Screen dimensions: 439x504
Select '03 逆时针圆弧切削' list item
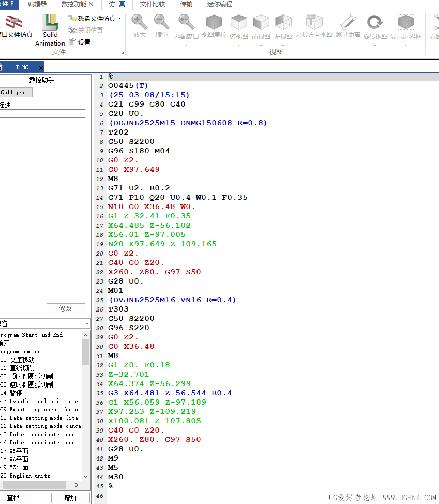click(27, 385)
